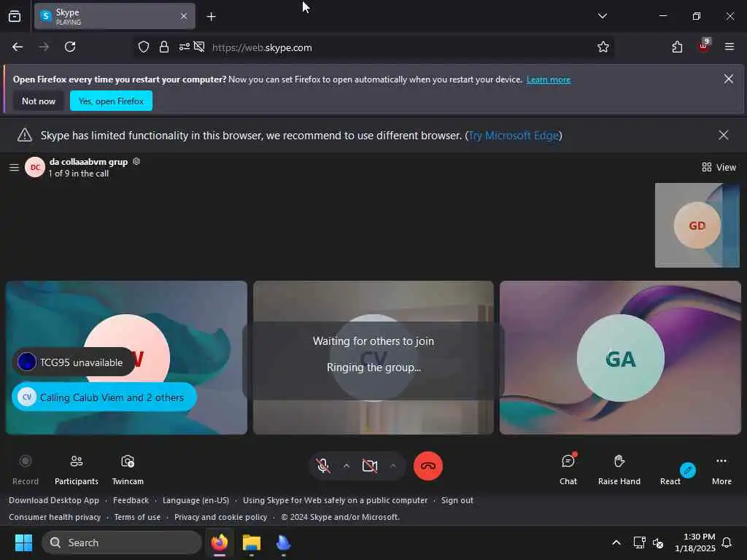The height and width of the screenshot is (560, 747).
Task: Open the Participants panel
Action: click(76, 470)
